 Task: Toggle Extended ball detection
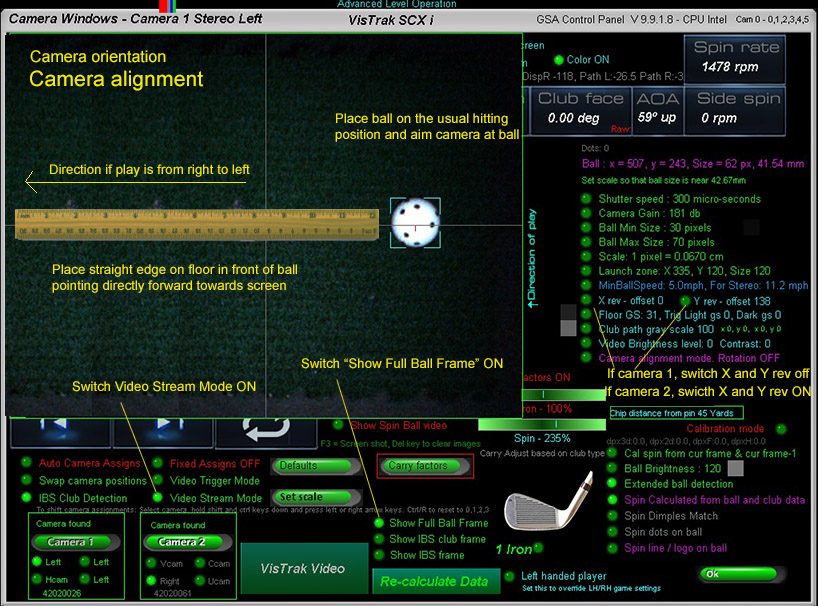pyautogui.click(x=612, y=483)
